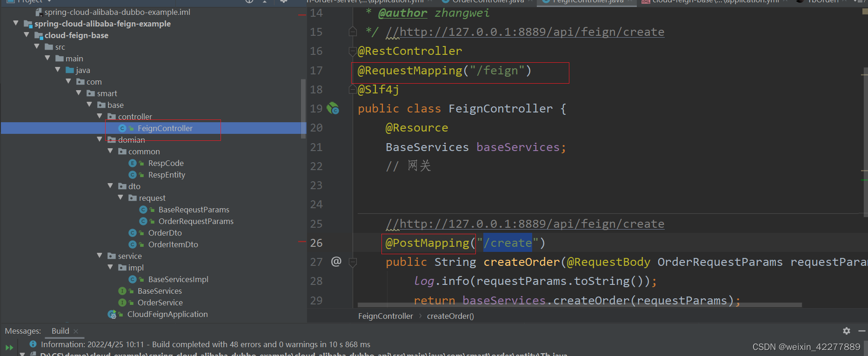Collapse the service package node
Viewport: 868px width, 356px height.
[x=100, y=256]
